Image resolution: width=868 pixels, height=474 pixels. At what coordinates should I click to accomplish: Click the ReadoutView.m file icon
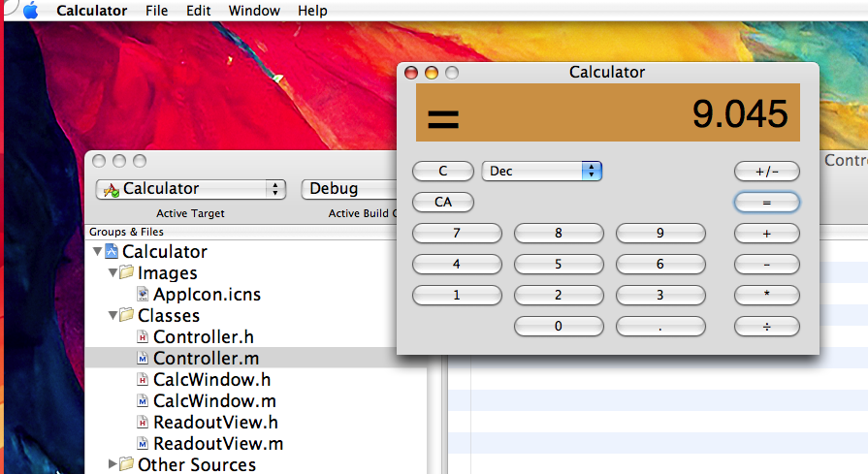pos(143,444)
